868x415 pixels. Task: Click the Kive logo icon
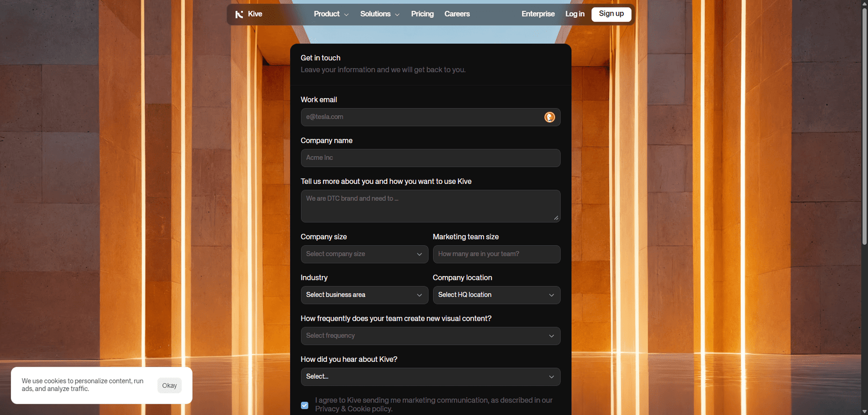pyautogui.click(x=239, y=14)
